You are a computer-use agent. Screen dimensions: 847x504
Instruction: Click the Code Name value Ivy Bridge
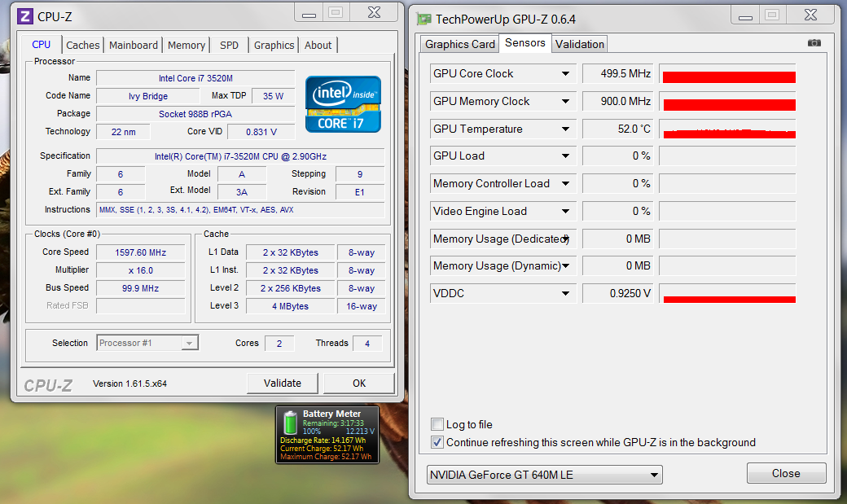tap(148, 96)
